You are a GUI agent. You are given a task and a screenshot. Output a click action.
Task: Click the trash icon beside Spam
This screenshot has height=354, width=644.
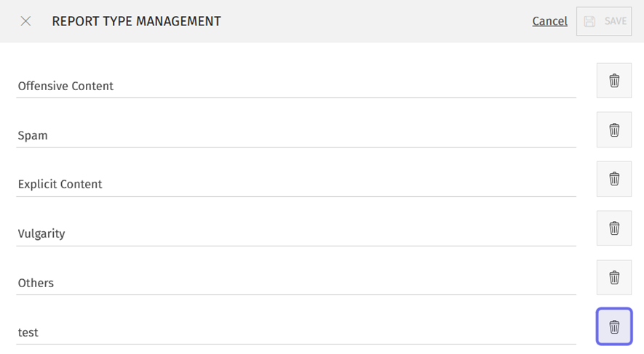pyautogui.click(x=614, y=130)
